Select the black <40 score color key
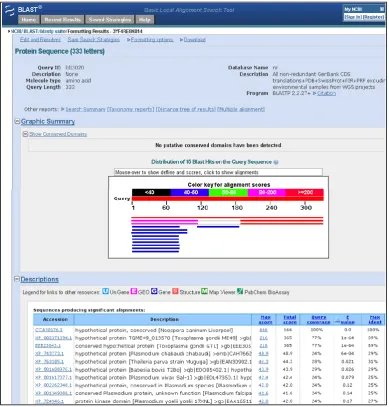Screen dimensions: 389x407 tap(151, 192)
